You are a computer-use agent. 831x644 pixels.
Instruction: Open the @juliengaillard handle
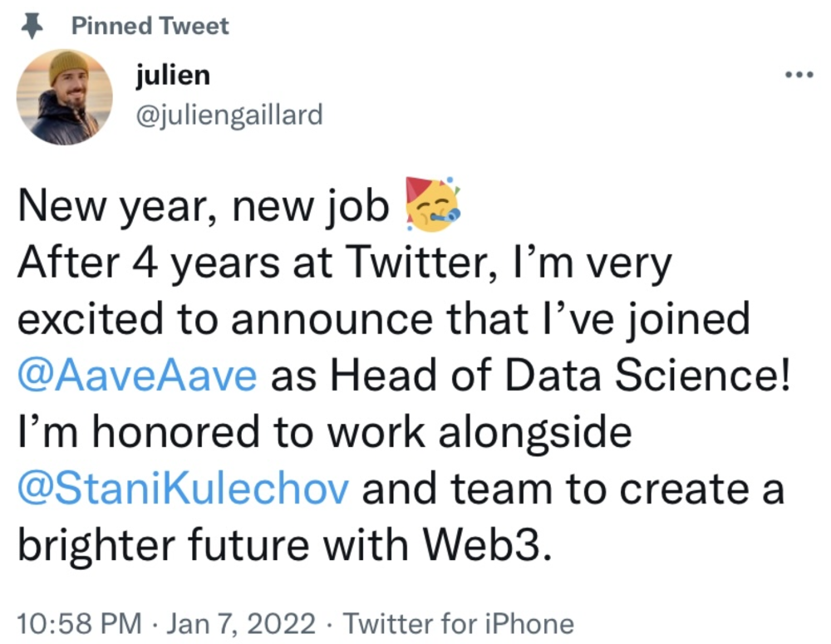228,114
